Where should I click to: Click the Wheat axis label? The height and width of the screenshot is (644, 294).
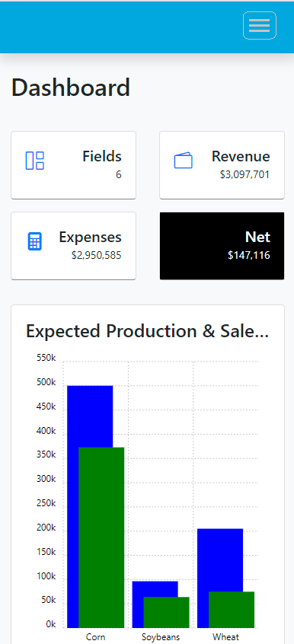pos(225,637)
